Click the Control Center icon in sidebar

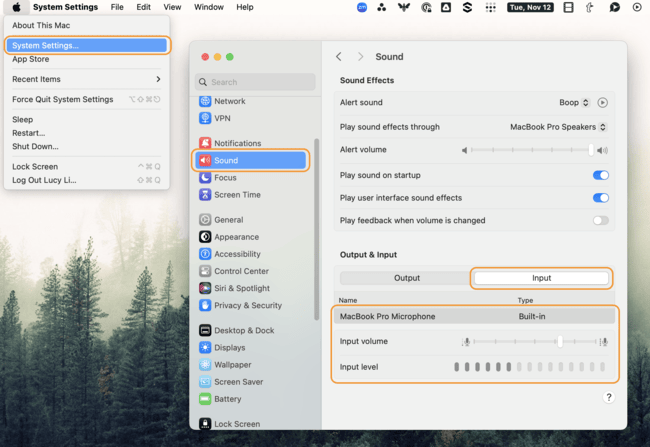tap(205, 271)
